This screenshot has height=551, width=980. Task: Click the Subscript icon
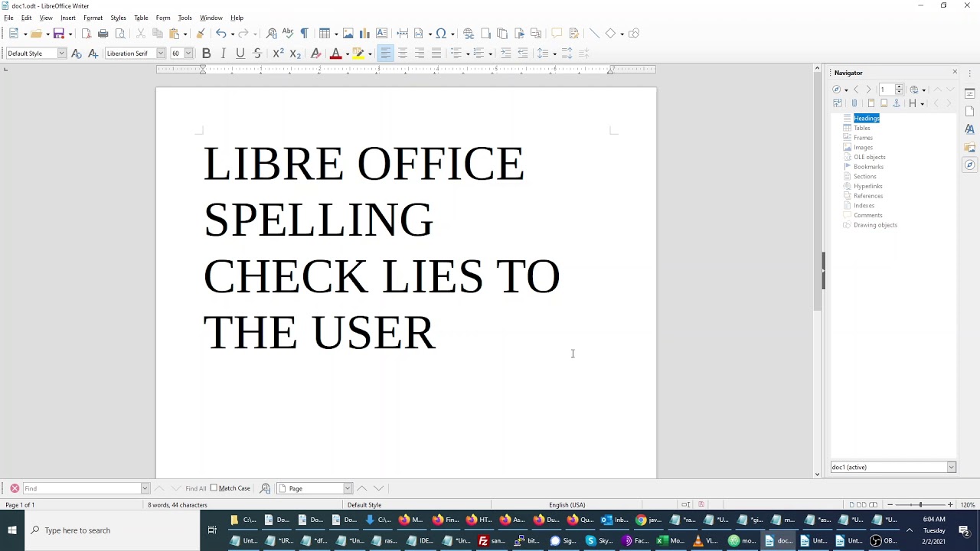296,54
